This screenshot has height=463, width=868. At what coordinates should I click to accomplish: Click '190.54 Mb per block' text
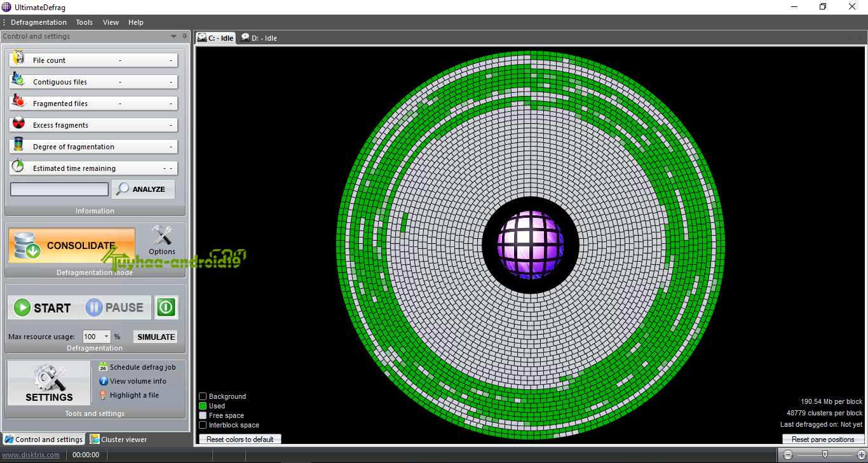831,401
